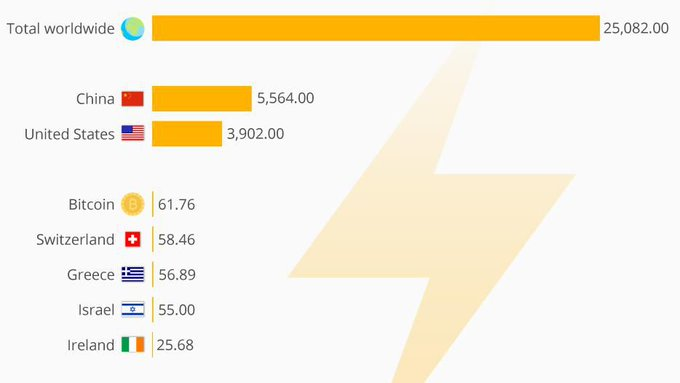
Task: Click the Israel flag icon
Action: tap(133, 310)
